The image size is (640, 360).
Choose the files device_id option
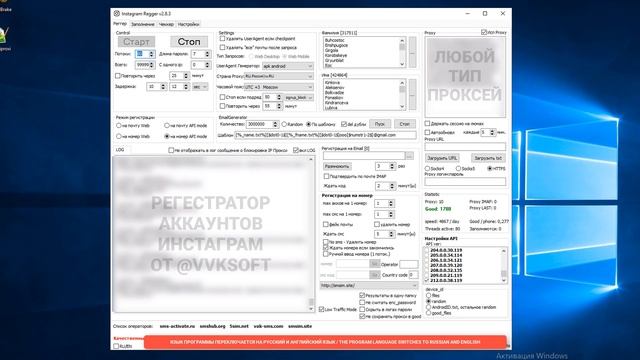[429, 295]
